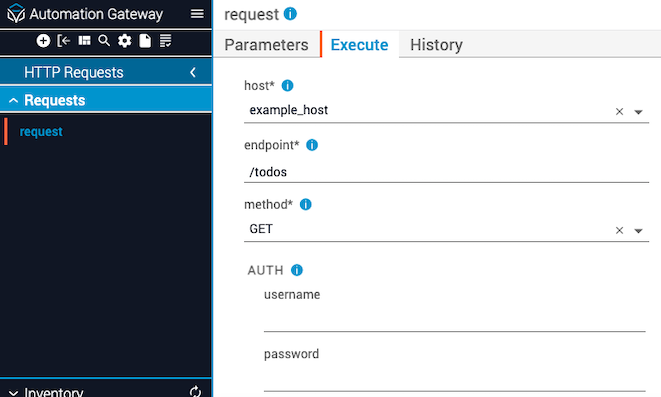
Task: Toggle the hamburger menu beside Automation Gateway
Action: tap(197, 14)
